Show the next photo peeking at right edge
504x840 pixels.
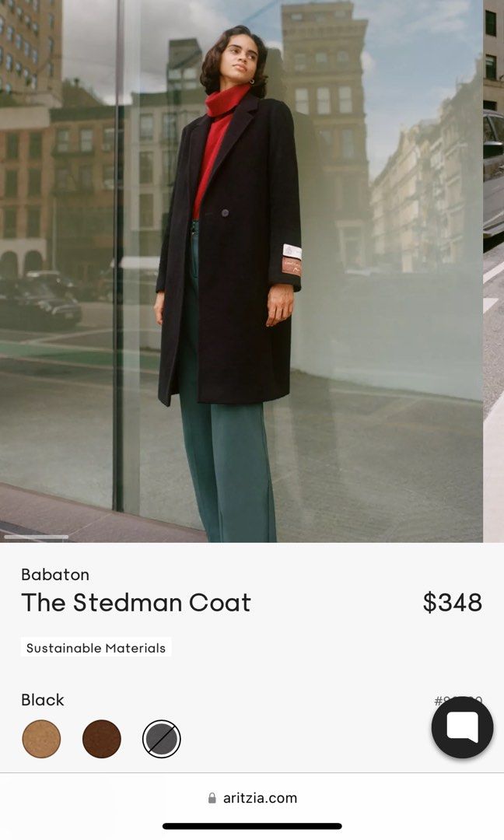(494, 271)
